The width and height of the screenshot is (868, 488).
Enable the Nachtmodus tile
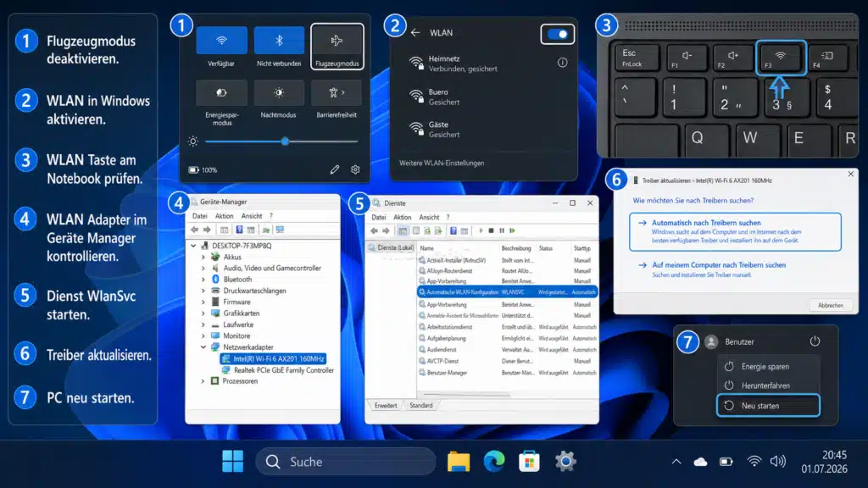279,92
